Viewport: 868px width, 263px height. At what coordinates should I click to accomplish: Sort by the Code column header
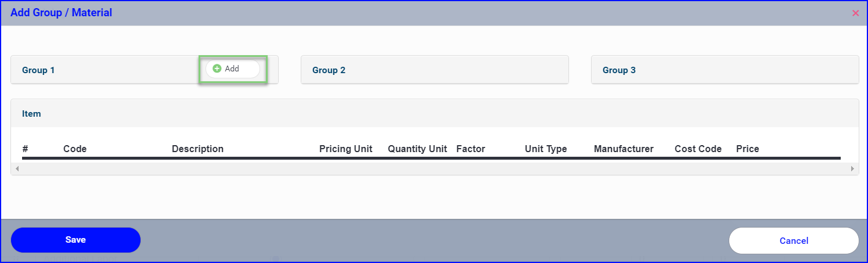pyautogui.click(x=75, y=149)
